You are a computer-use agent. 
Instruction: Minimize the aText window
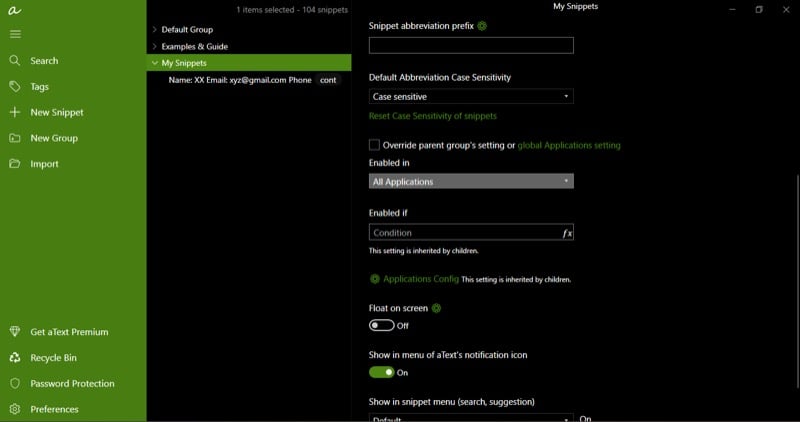click(x=732, y=9)
